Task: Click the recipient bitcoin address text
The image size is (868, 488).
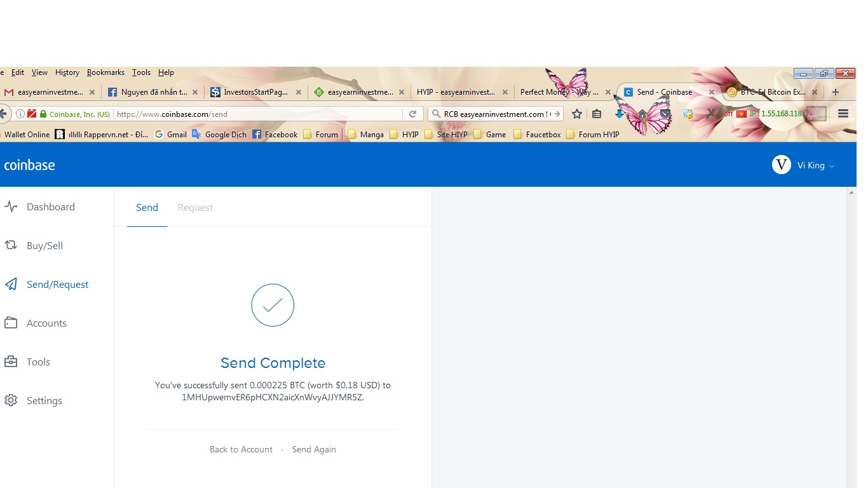Action: pyautogui.click(x=273, y=397)
